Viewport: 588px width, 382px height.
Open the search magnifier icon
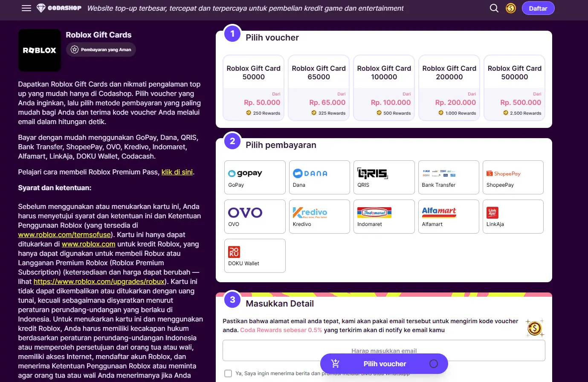494,8
